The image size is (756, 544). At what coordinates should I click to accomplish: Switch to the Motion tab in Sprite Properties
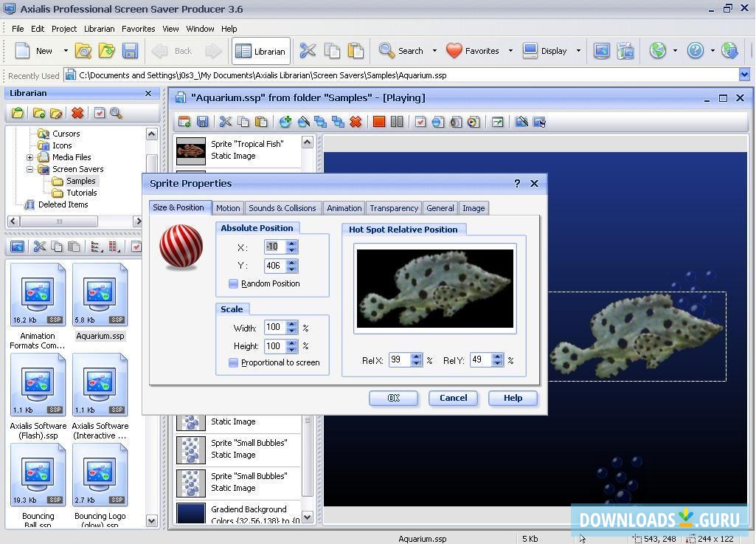(x=228, y=207)
